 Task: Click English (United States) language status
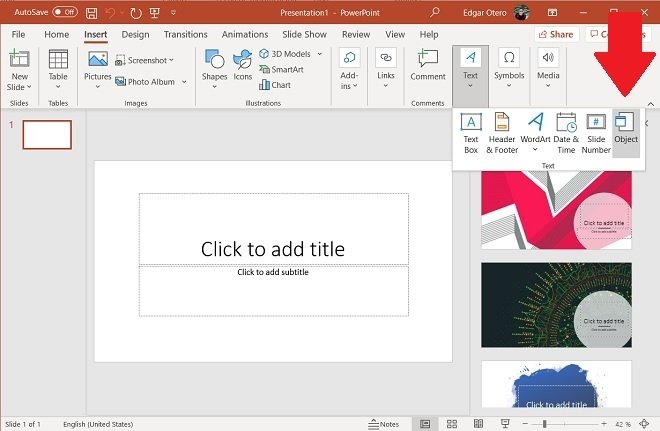98,424
